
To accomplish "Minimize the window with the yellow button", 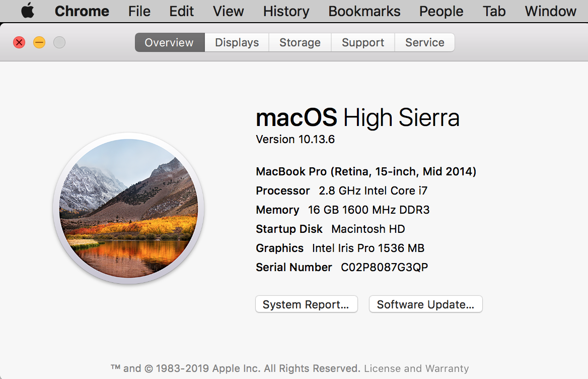I will pyautogui.click(x=39, y=42).
